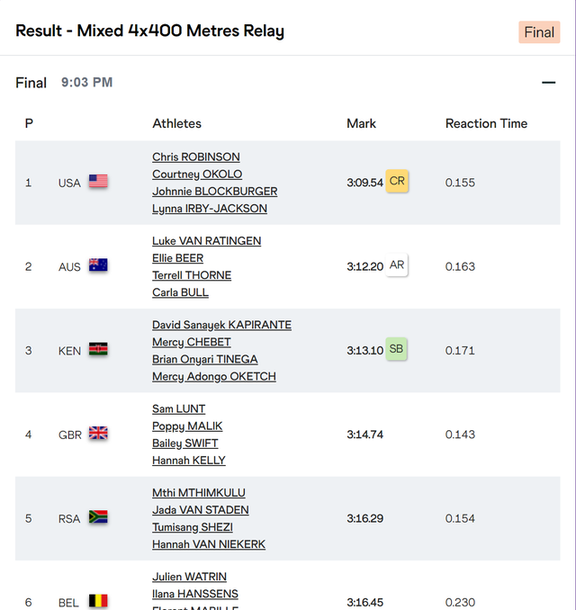Click the South Africa flag icon
Viewport: 576px width, 610px height.
[x=98, y=517]
